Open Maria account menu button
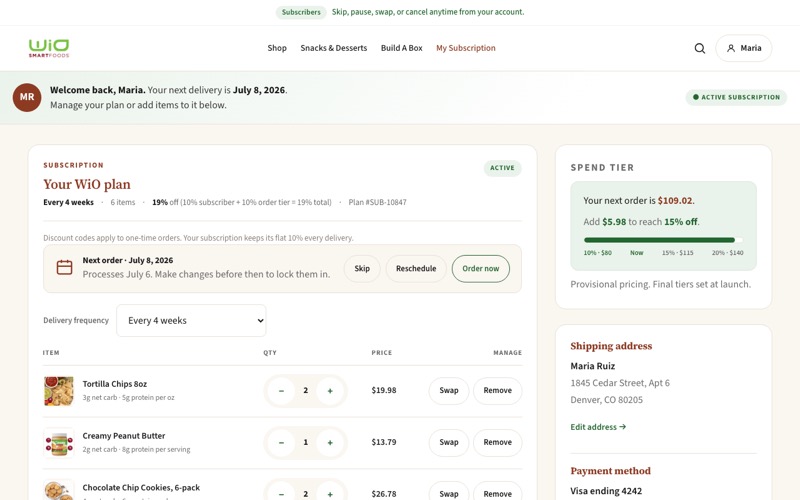This screenshot has width=800, height=500. [743, 48]
